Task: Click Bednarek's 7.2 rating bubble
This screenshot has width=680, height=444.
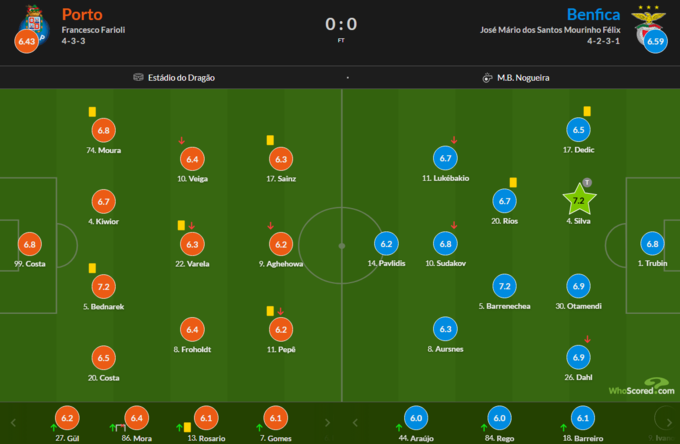Action: [104, 286]
